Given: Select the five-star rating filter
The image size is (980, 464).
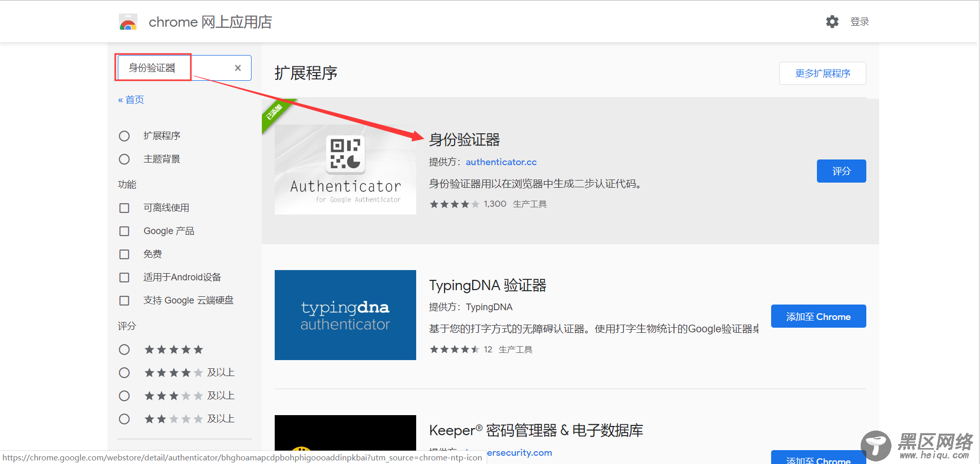Looking at the screenshot, I should point(124,350).
